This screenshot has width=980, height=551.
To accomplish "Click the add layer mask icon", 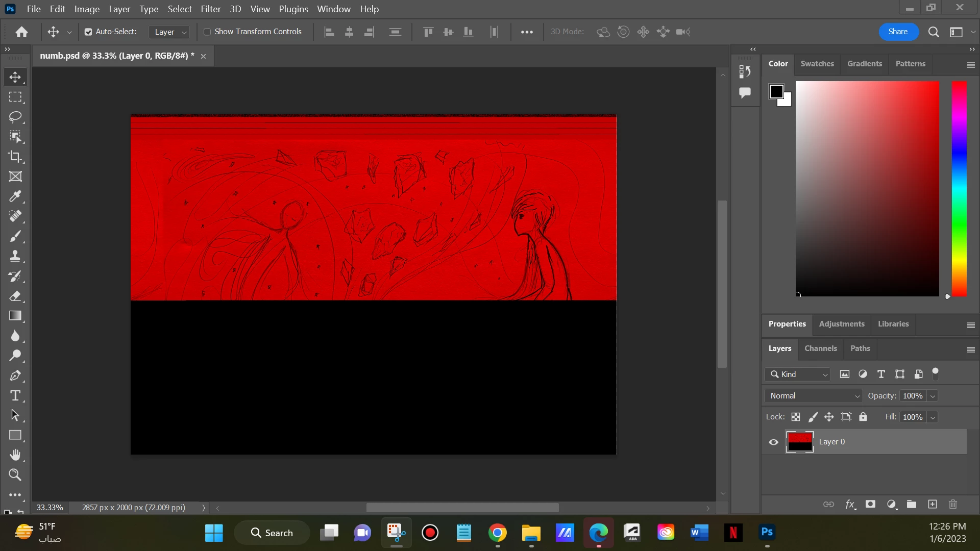I will (x=871, y=504).
